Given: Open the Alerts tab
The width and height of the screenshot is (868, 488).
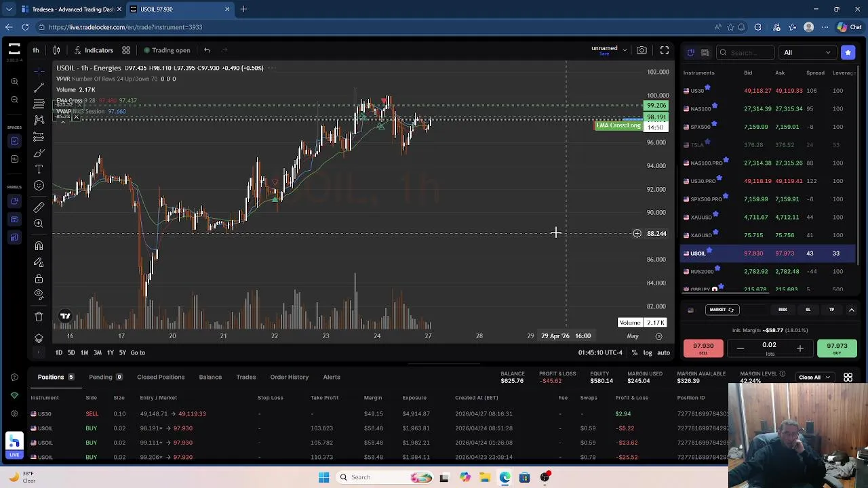Looking at the screenshot, I should (x=332, y=377).
